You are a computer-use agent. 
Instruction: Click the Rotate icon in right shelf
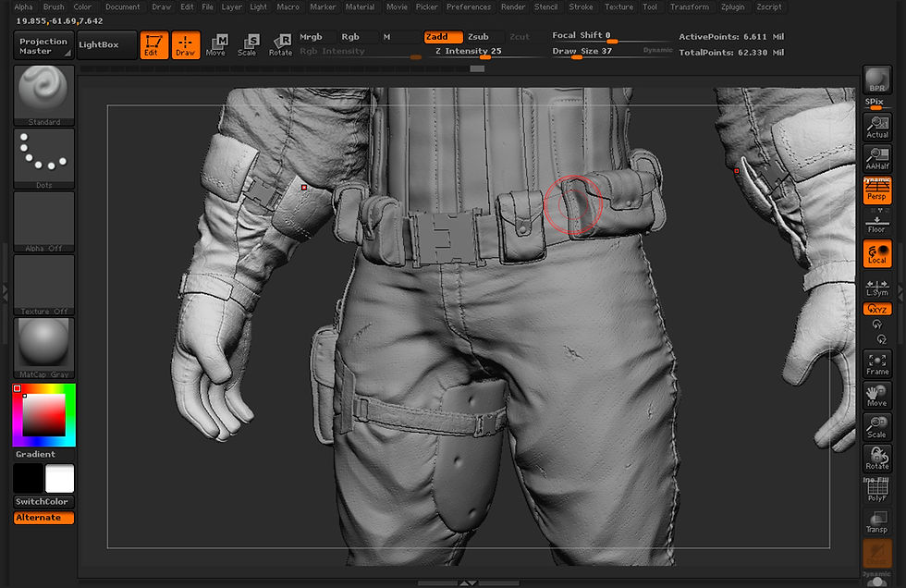876,458
